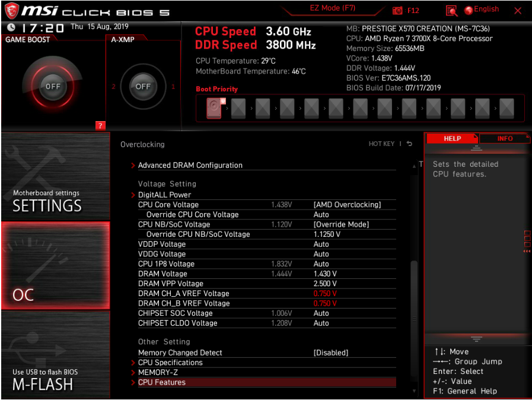Switch to EZ Mode (F7)
This screenshot has width=532, height=400.
pyautogui.click(x=333, y=8)
